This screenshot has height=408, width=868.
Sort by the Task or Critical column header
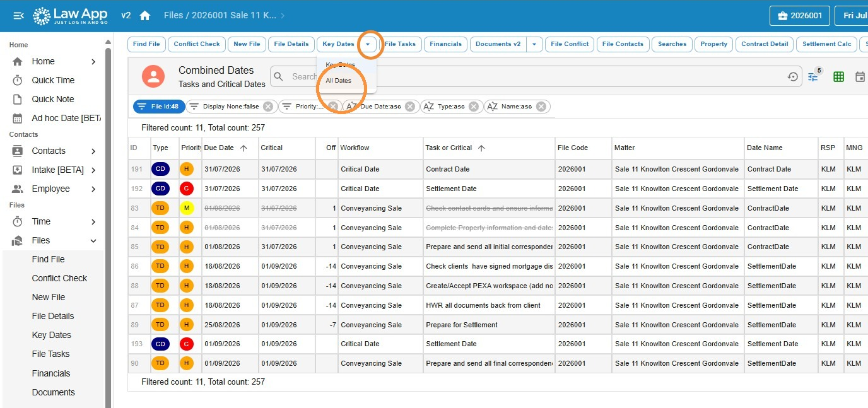pos(489,148)
